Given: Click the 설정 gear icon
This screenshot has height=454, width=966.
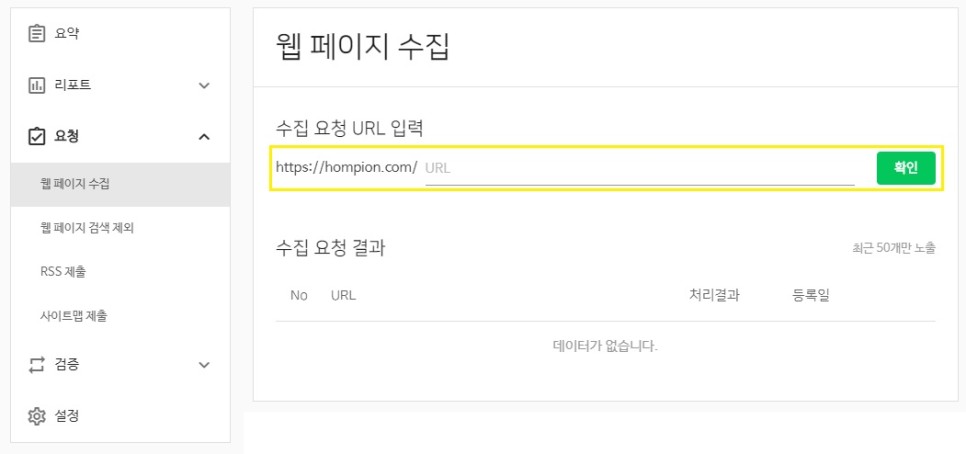Looking at the screenshot, I should coord(37,416).
